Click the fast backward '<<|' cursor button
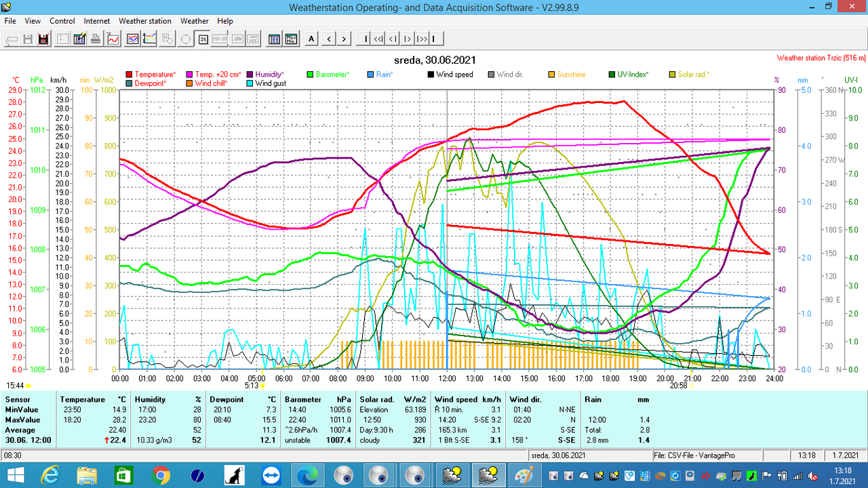868x488 pixels. pyautogui.click(x=379, y=39)
